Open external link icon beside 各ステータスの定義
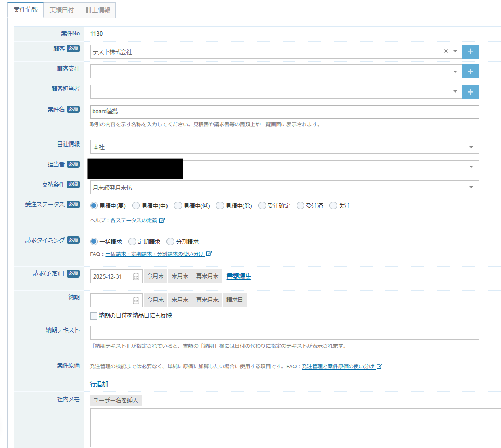The image size is (501, 448). pyautogui.click(x=162, y=220)
